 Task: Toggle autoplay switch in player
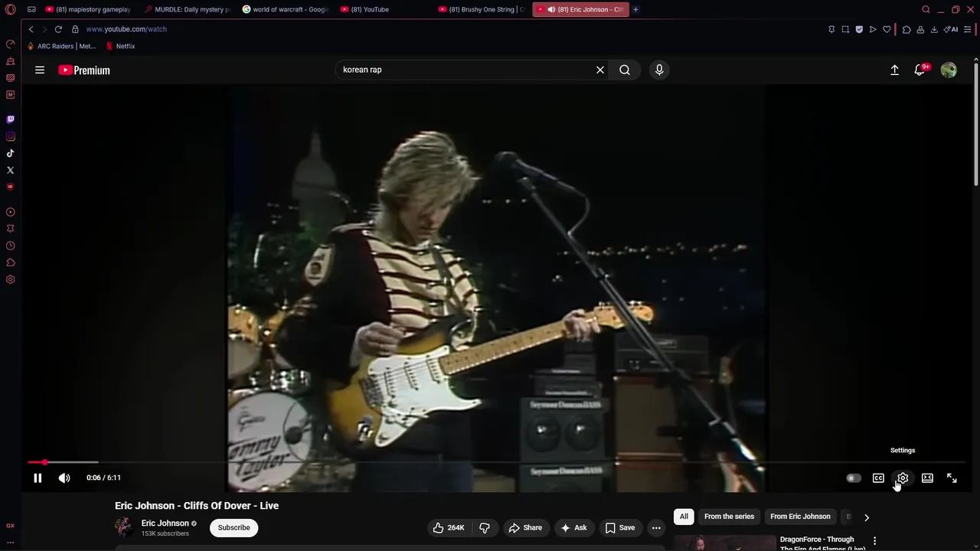point(853,478)
